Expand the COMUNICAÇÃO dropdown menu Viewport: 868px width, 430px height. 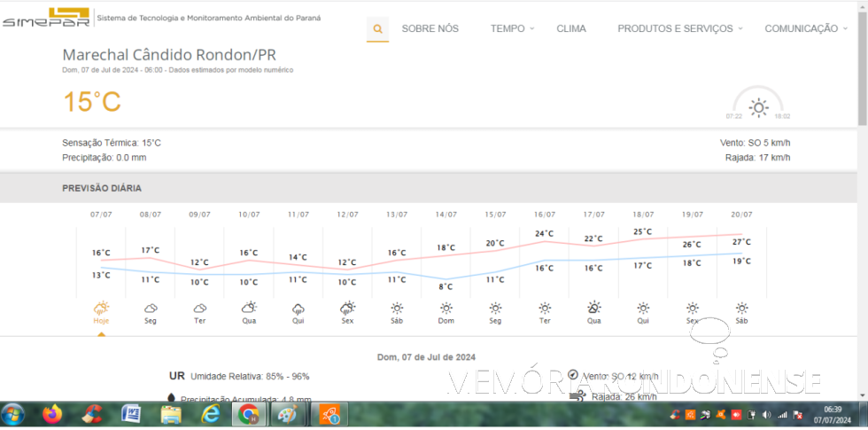805,28
